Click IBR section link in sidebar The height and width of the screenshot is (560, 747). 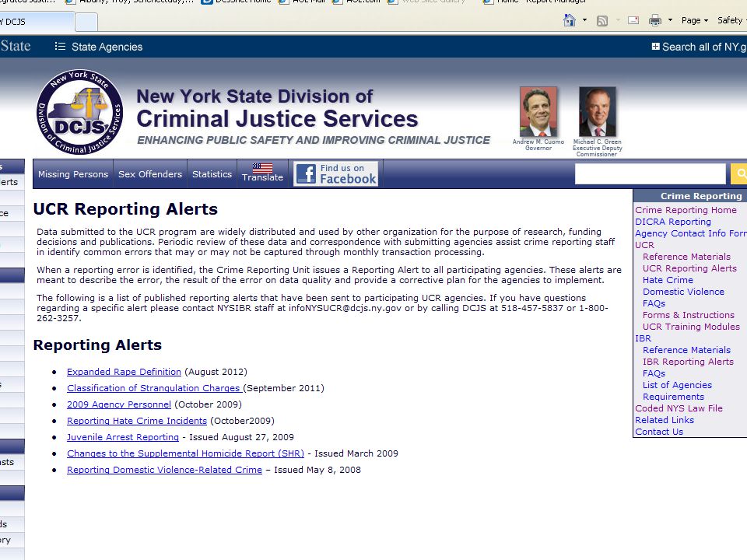click(x=643, y=338)
